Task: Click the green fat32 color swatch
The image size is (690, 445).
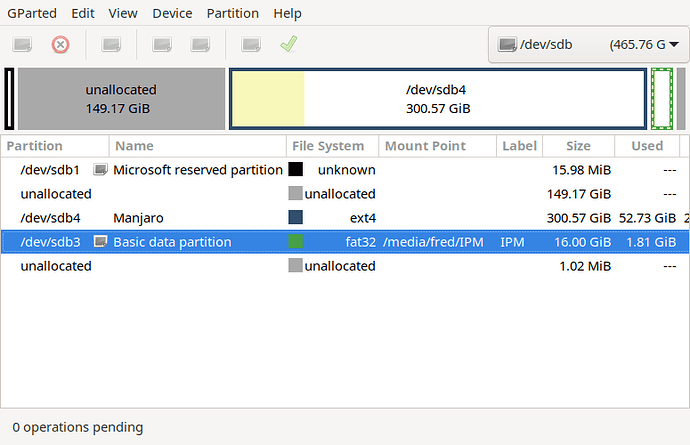Action: (x=296, y=241)
